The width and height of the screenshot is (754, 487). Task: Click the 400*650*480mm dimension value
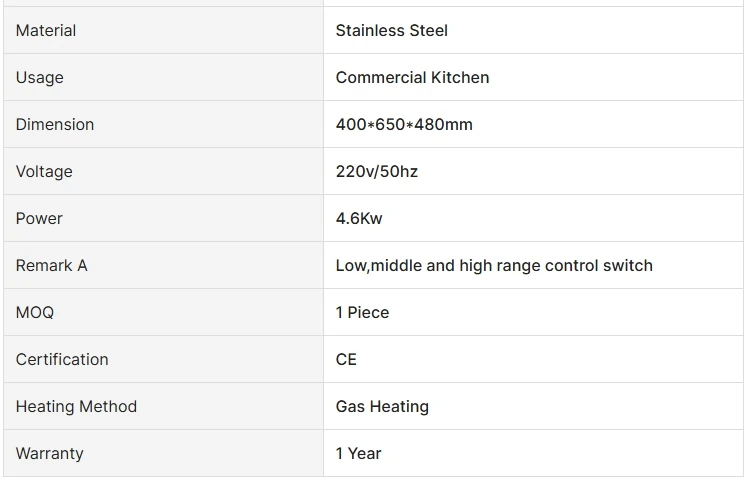pyautogui.click(x=404, y=125)
